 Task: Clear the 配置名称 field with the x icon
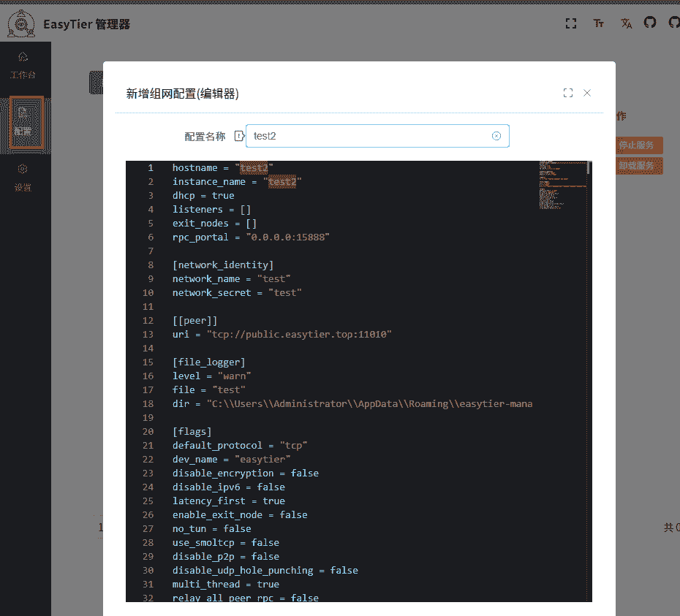point(496,136)
